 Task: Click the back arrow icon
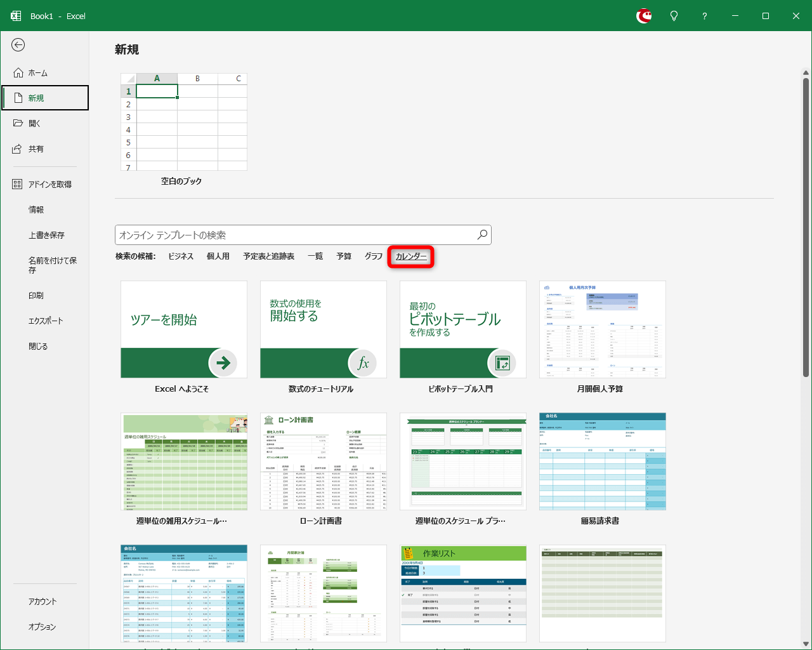[18, 44]
